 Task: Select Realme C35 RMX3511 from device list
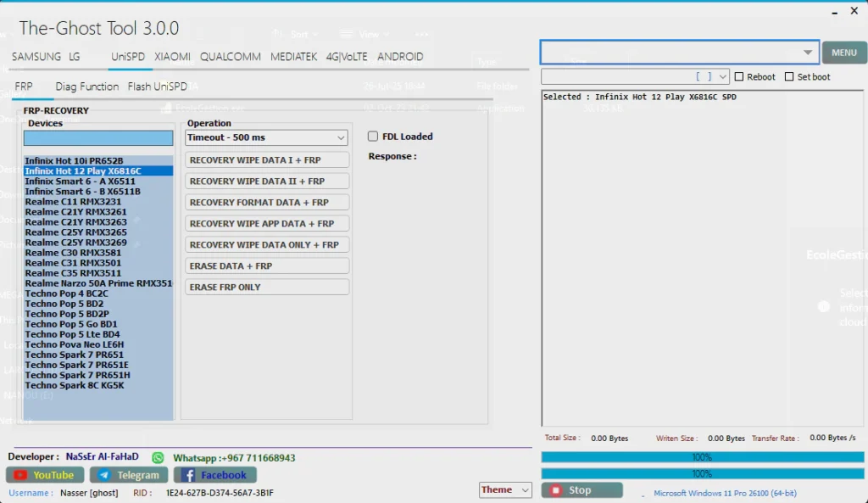pyautogui.click(x=73, y=273)
